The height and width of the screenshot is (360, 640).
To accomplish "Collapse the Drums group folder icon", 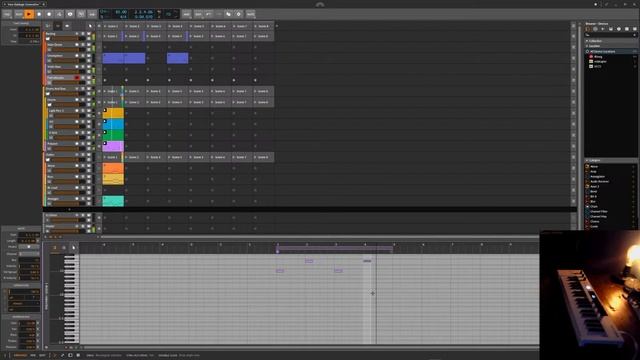I will pyautogui.click(x=49, y=104).
